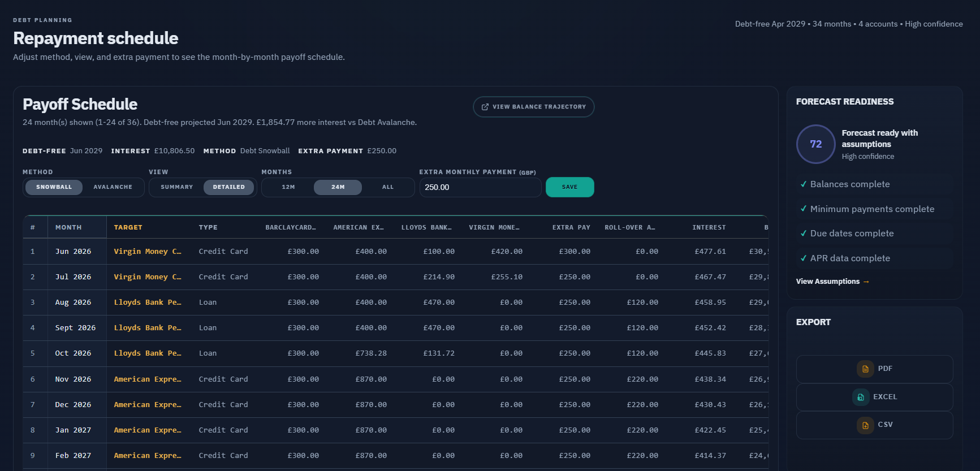The height and width of the screenshot is (471, 980).
Task: Click the PDF file icon
Action: [x=865, y=369]
